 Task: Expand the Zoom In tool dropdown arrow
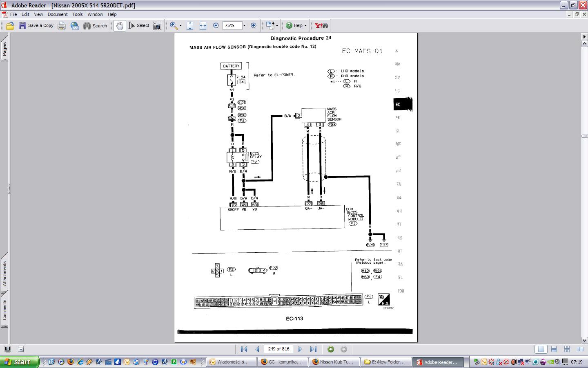180,25
